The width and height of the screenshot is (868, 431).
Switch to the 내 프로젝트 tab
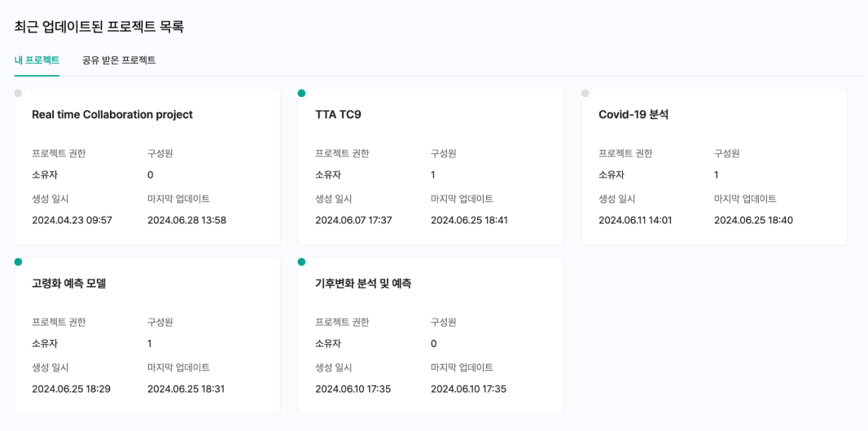(x=37, y=60)
